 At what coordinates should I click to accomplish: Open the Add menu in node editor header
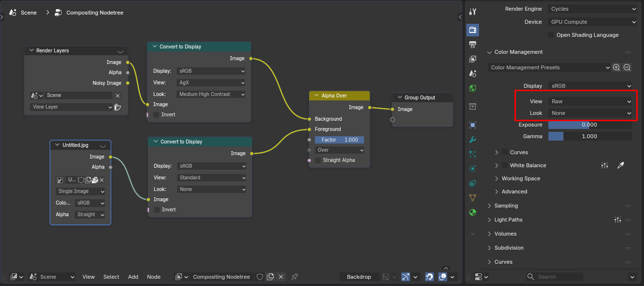[133, 277]
